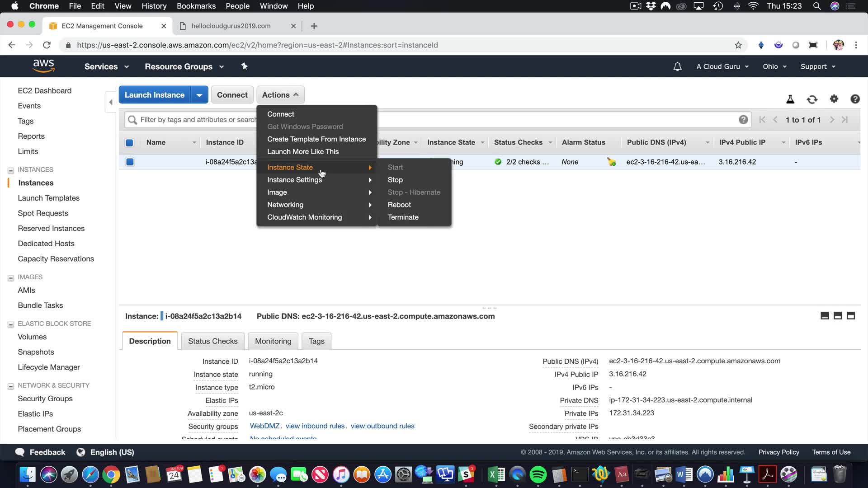Uncheck the selected instance row checkbox
This screenshot has height=488, width=868.
[x=130, y=162]
